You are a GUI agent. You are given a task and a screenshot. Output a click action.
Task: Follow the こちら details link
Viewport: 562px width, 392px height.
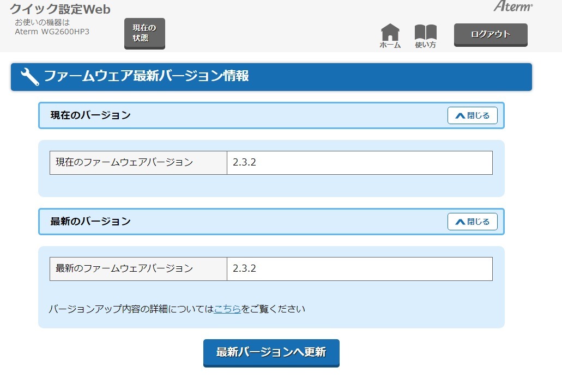coord(227,309)
